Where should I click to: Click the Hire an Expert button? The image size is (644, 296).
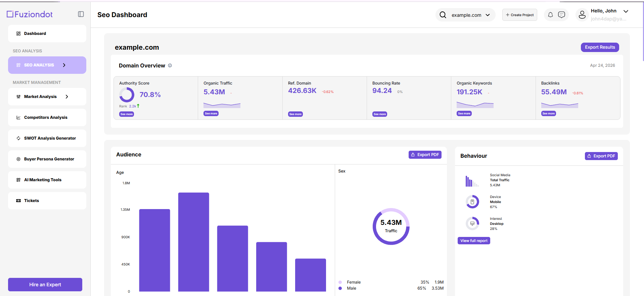click(45, 285)
